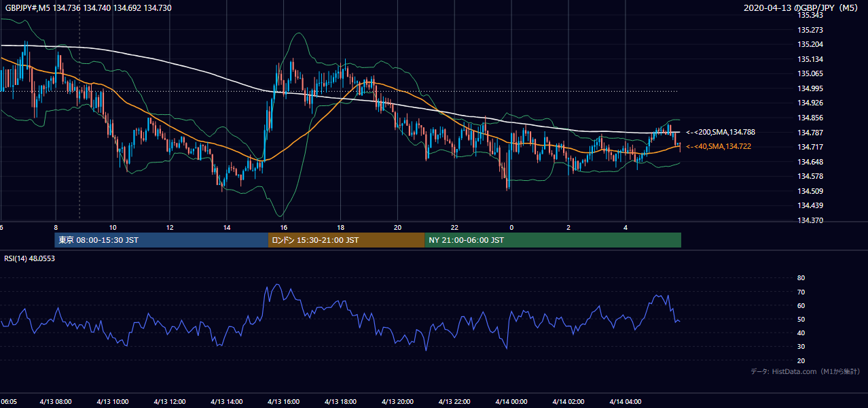Click the 4/13 22:00 time axis label

[454, 402]
